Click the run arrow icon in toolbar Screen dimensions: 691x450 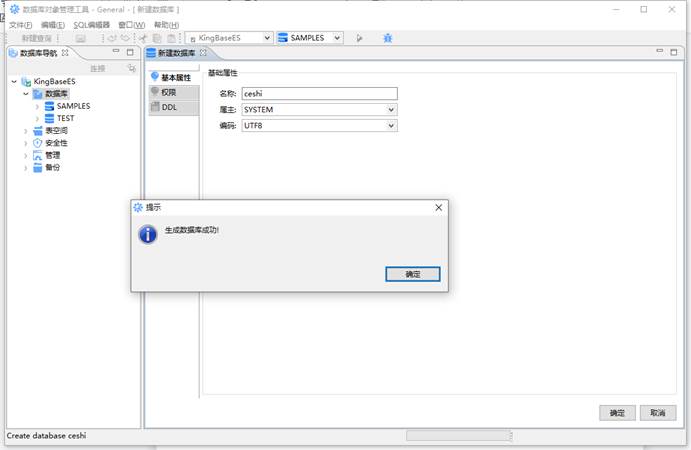tap(359, 38)
